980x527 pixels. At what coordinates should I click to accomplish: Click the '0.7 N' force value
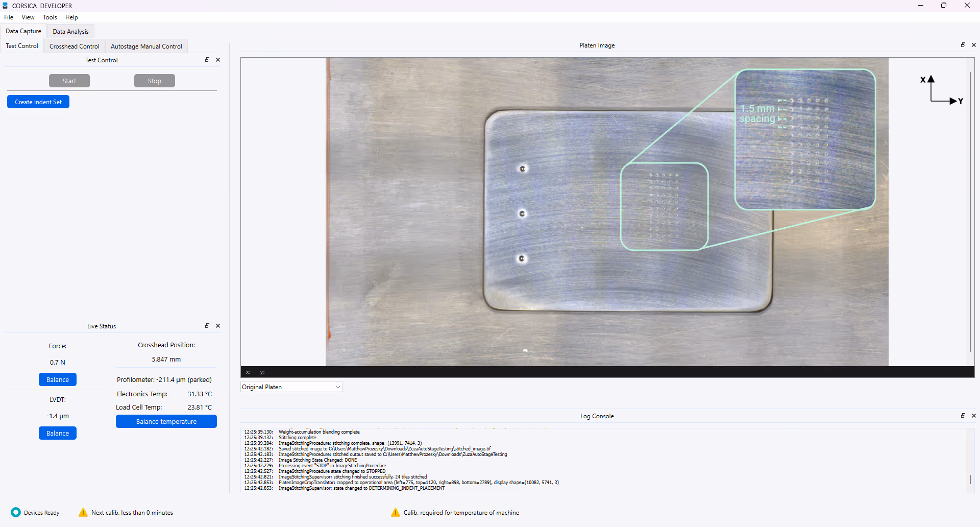coord(58,362)
